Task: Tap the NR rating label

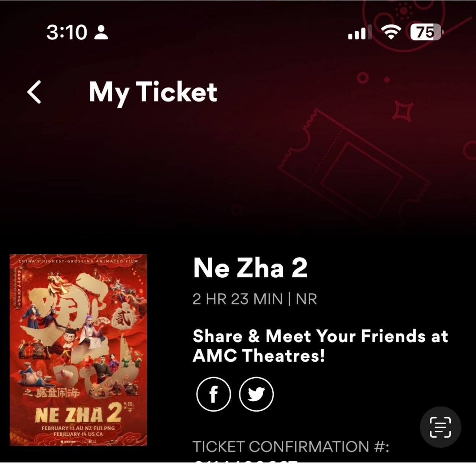Action: pos(306,299)
